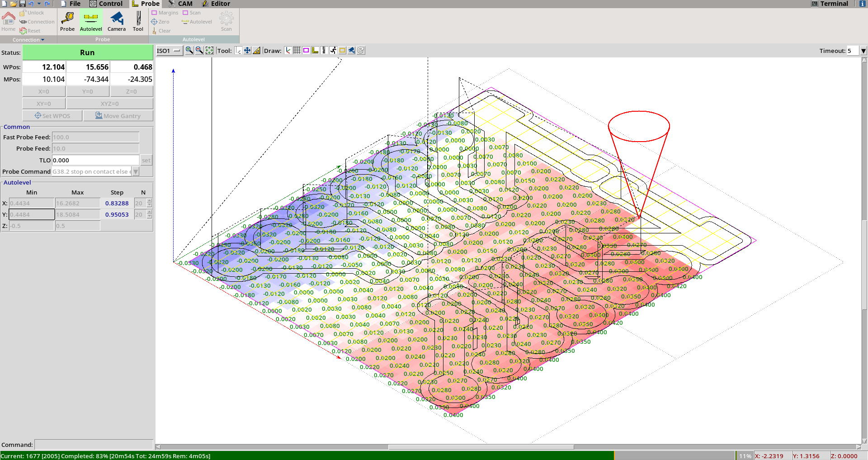The height and width of the screenshot is (460, 868).
Task: Open the Tool change probe mode
Action: click(x=138, y=21)
